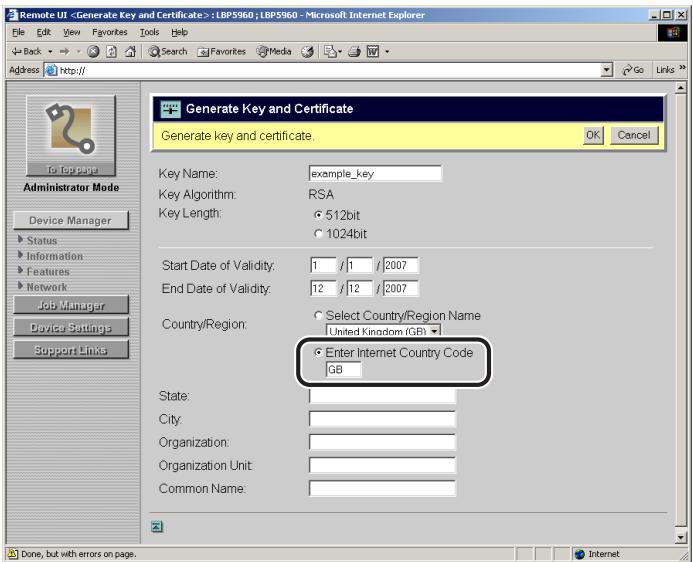Click the Back arrow toolbar button
The height and width of the screenshot is (562, 693).
pos(26,52)
